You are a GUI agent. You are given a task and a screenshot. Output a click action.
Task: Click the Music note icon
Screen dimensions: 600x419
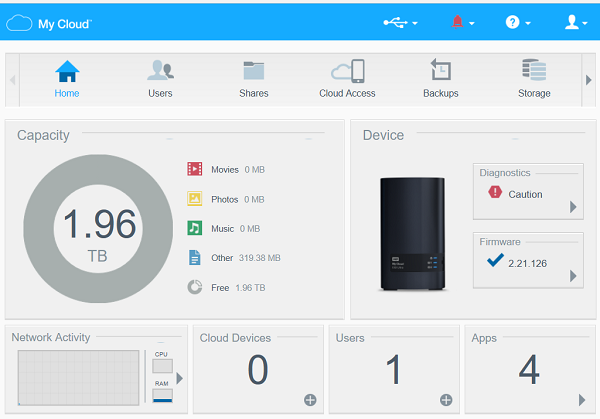(195, 228)
